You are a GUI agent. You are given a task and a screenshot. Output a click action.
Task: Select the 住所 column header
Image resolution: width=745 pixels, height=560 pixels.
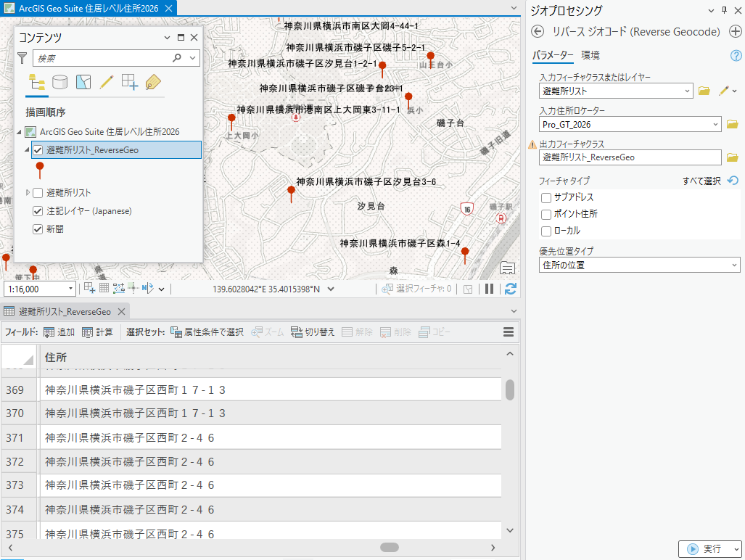tap(271, 357)
